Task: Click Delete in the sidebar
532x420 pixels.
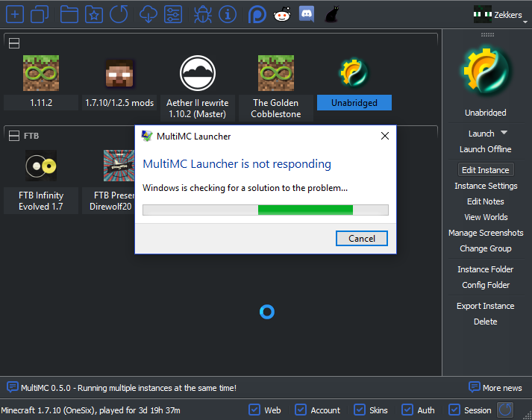Action: [x=486, y=322]
